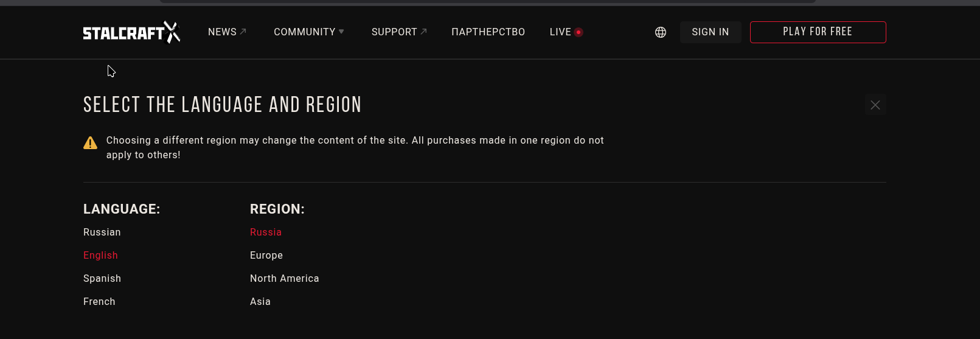Open the globe language selector icon

(661, 32)
